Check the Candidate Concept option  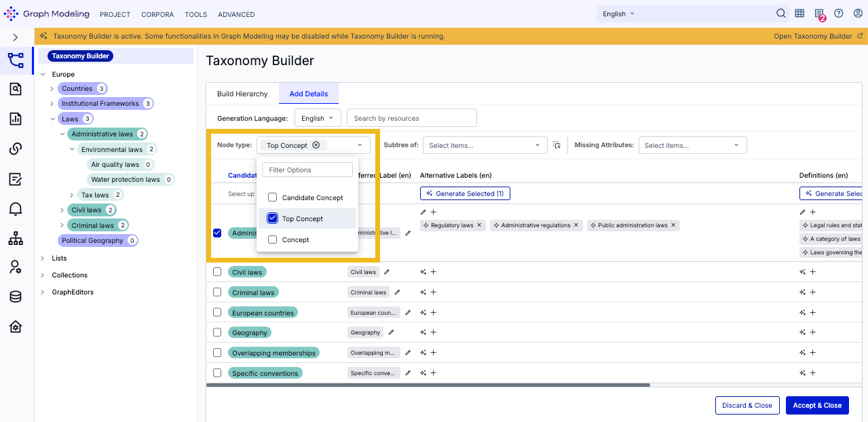(272, 197)
